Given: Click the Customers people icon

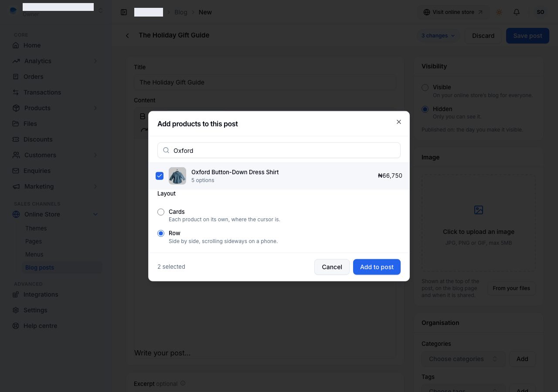Looking at the screenshot, I should 16,155.
